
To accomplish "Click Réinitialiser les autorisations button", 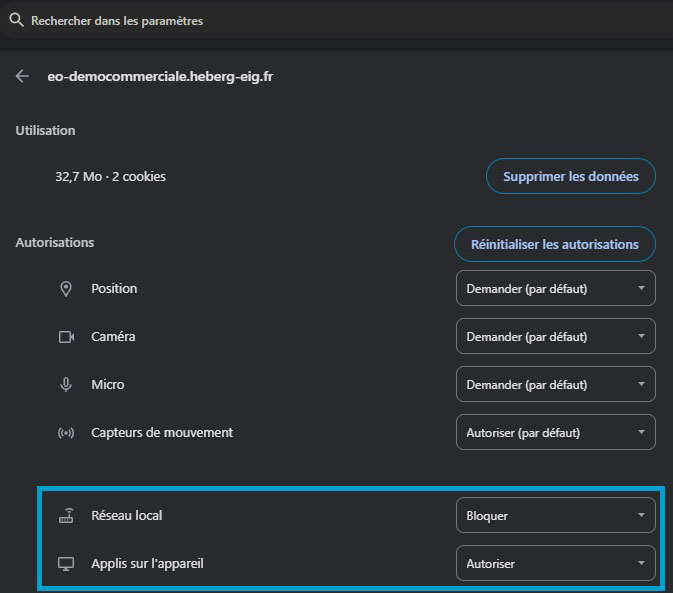I will point(555,244).
